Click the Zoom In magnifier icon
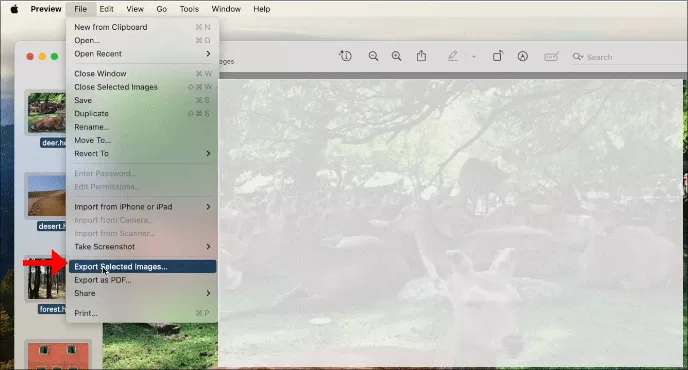This screenshot has width=688, height=370. click(x=396, y=56)
